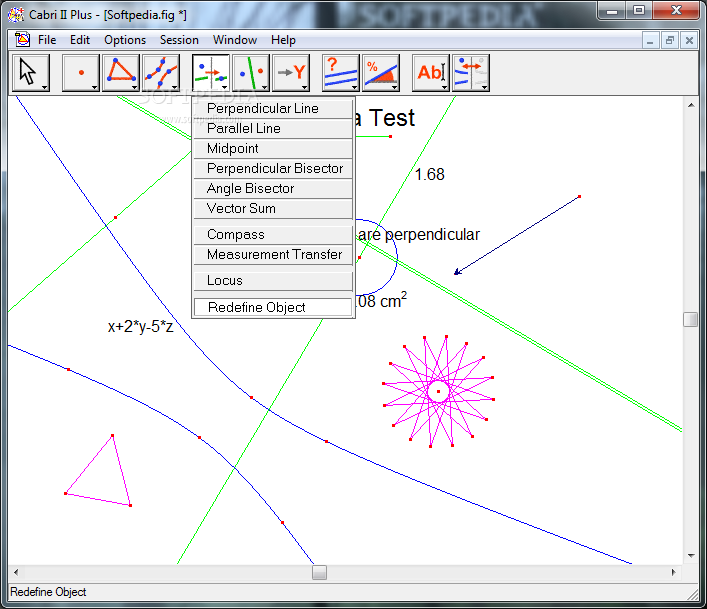Expand the Triangle toolbox dropdown arrow

(x=134, y=87)
